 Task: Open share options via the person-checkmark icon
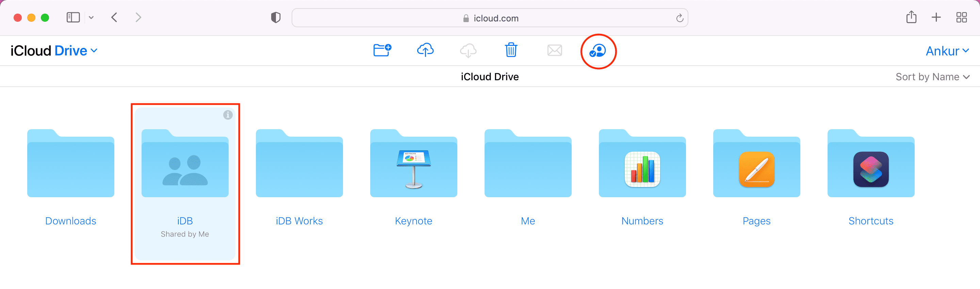click(598, 51)
